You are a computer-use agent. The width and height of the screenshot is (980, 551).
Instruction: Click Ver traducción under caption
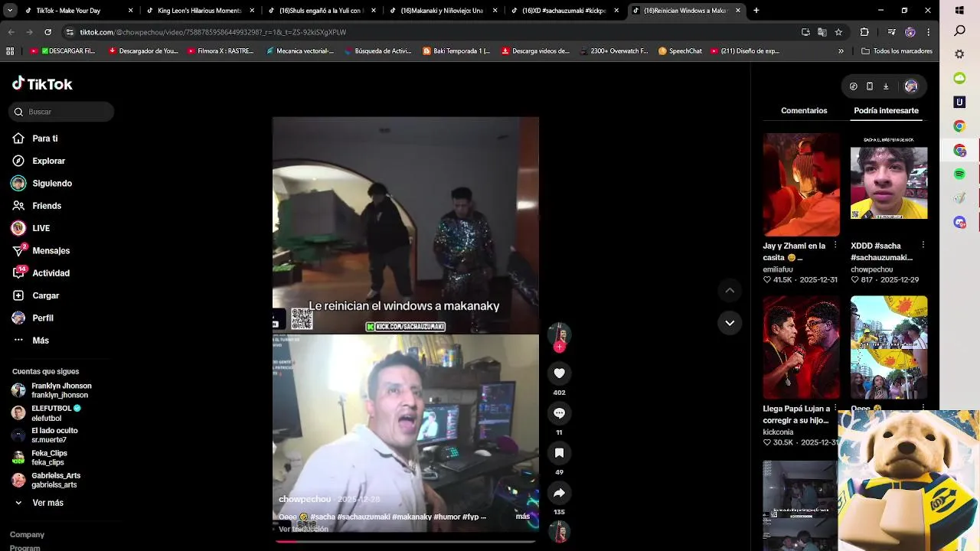tap(303, 529)
